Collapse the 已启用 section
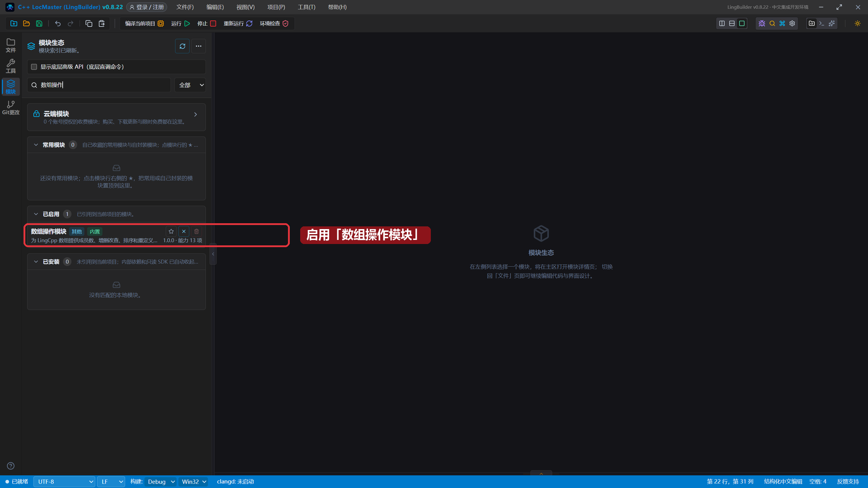 (x=36, y=214)
